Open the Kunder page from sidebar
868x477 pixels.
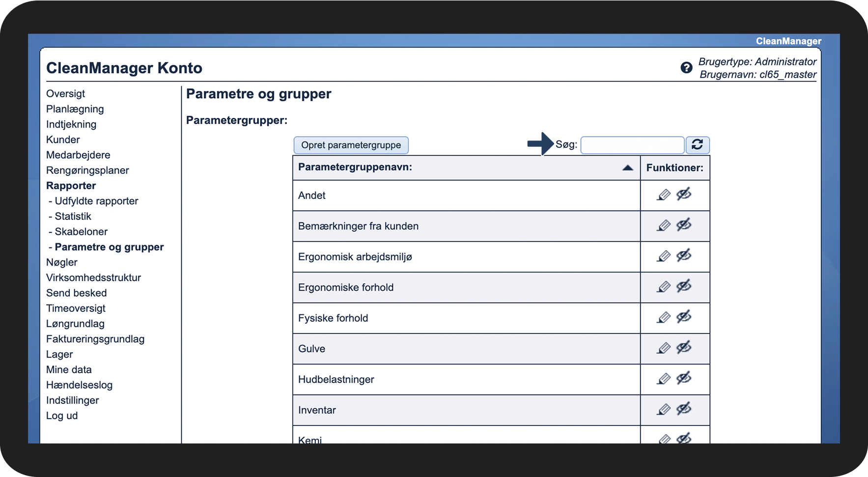[x=63, y=140]
